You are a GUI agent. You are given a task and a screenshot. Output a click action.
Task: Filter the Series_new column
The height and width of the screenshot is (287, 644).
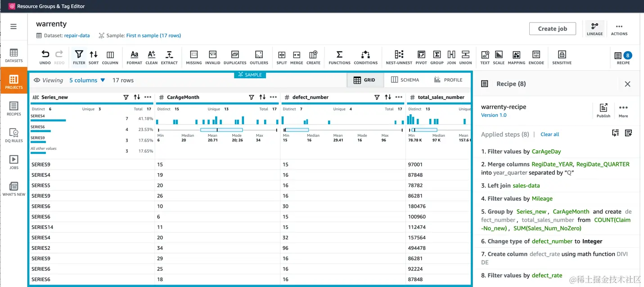[x=126, y=97]
